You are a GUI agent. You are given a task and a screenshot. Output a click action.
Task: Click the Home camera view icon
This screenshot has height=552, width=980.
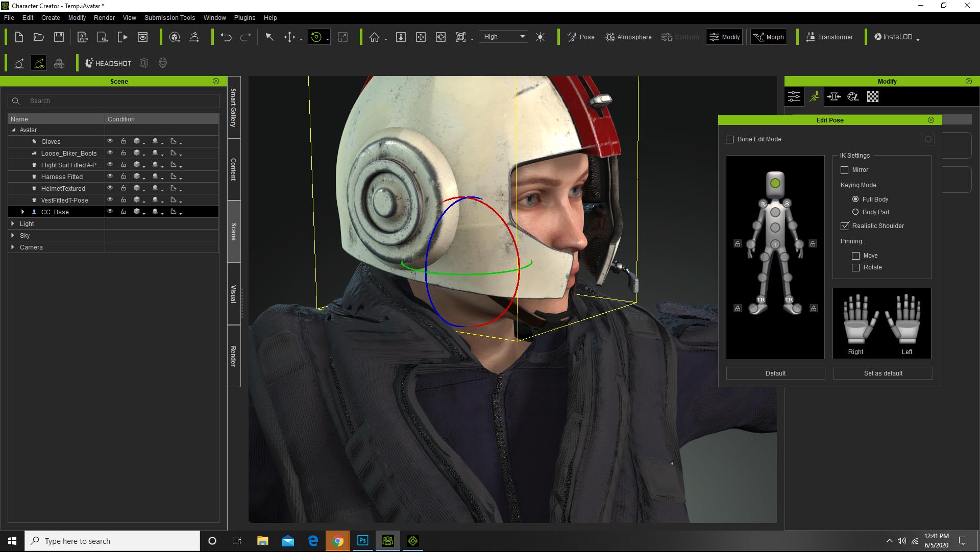(x=375, y=37)
